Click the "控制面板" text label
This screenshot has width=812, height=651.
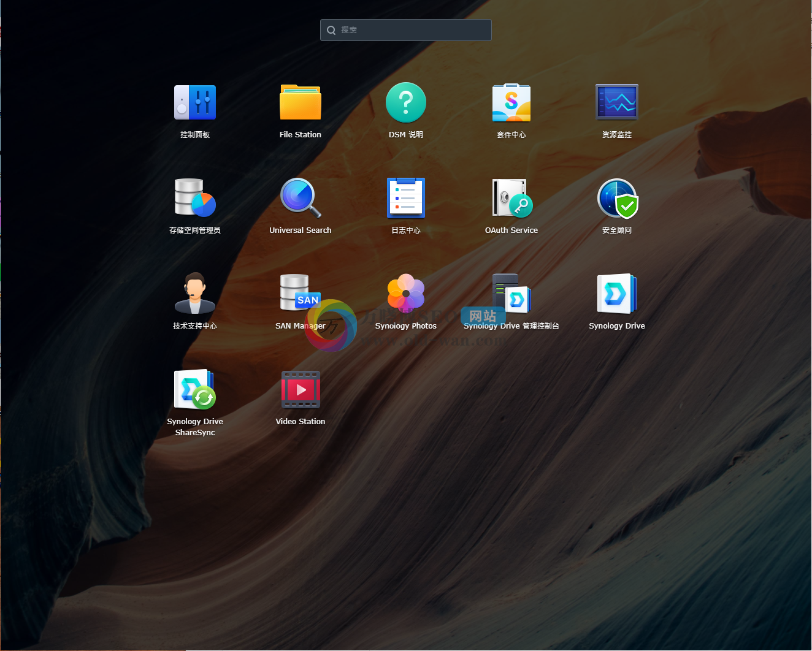point(195,134)
